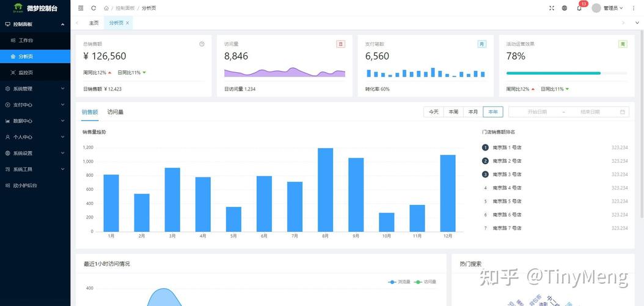Screen dimensions: 644x306
Task: Switch to the 主页 page tab
Action: coord(93,23)
